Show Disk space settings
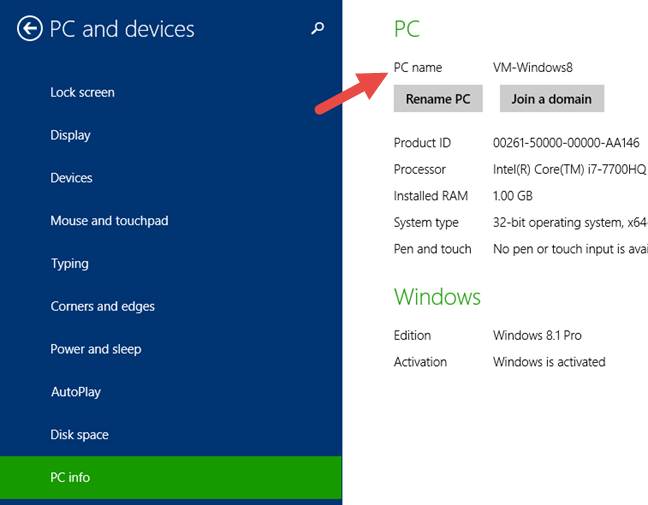Screen dimensions: 648x505 [x=79, y=435]
